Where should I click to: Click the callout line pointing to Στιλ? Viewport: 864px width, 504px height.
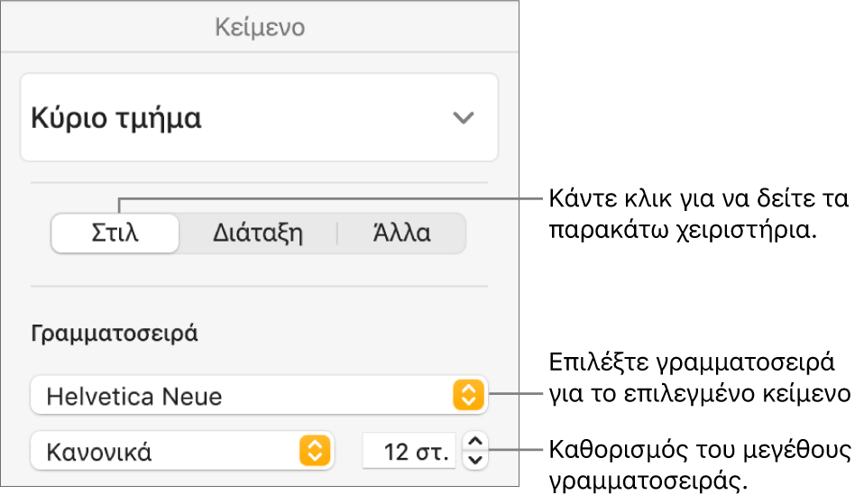[x=325, y=199]
